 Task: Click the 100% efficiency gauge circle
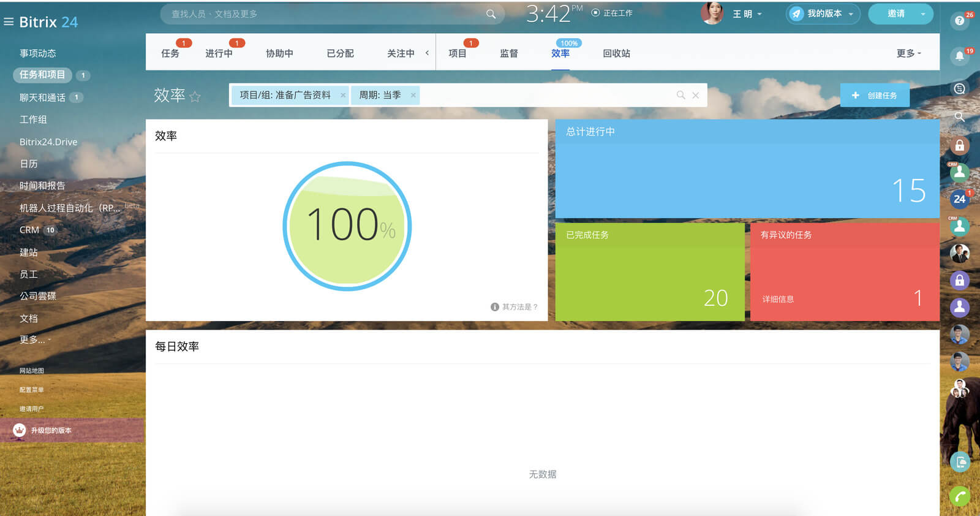(347, 226)
